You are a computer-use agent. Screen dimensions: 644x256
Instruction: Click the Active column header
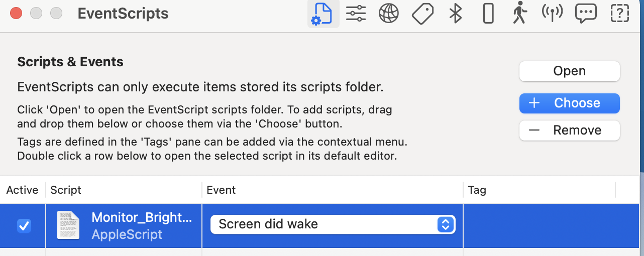(22, 190)
